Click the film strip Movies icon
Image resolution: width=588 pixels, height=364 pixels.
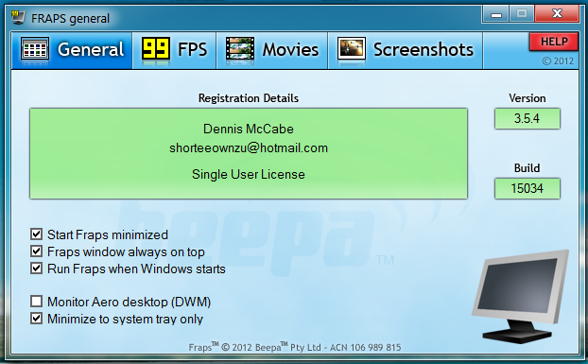(240, 49)
